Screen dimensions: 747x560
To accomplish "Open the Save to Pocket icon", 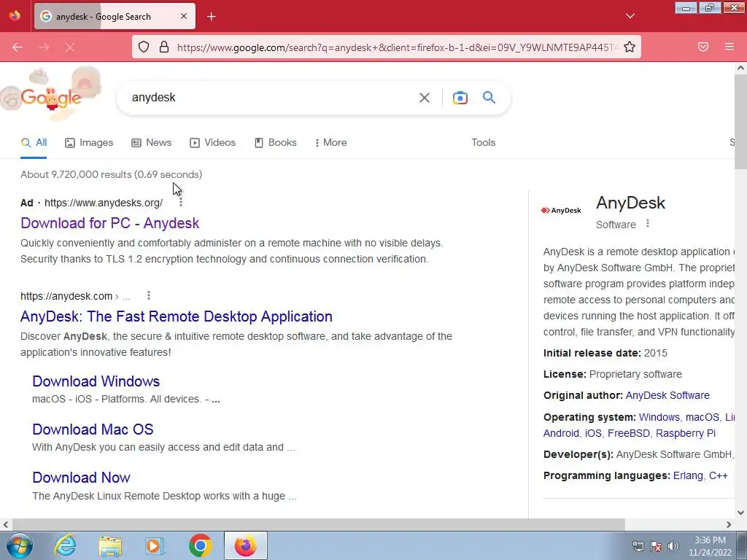I will [x=703, y=47].
